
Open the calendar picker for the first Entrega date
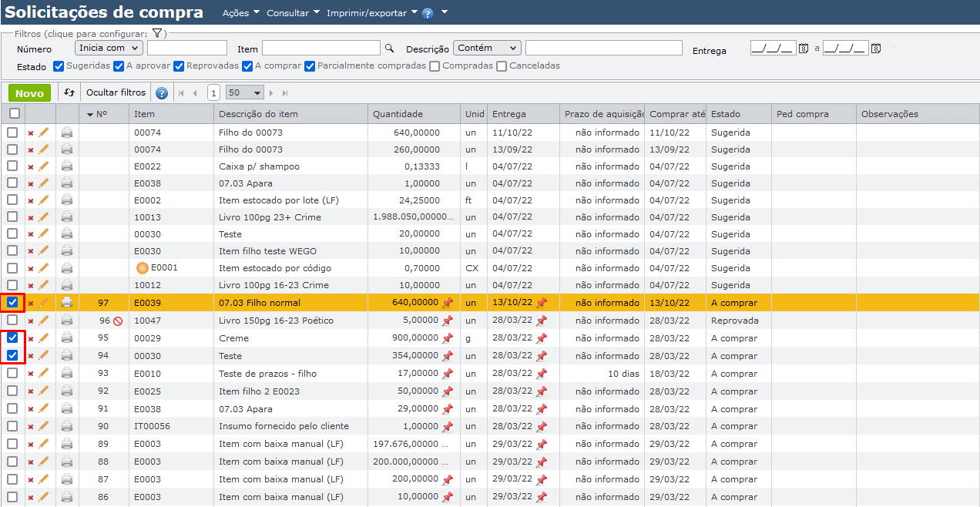(803, 49)
